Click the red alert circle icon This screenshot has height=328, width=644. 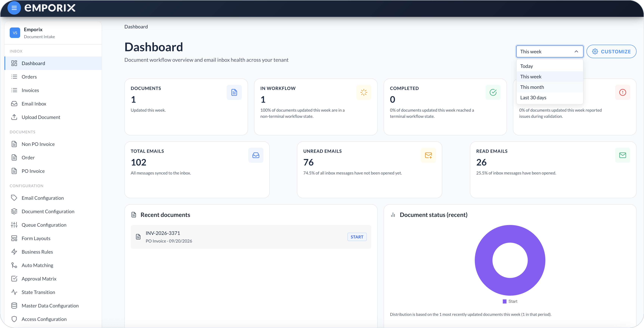623,92
